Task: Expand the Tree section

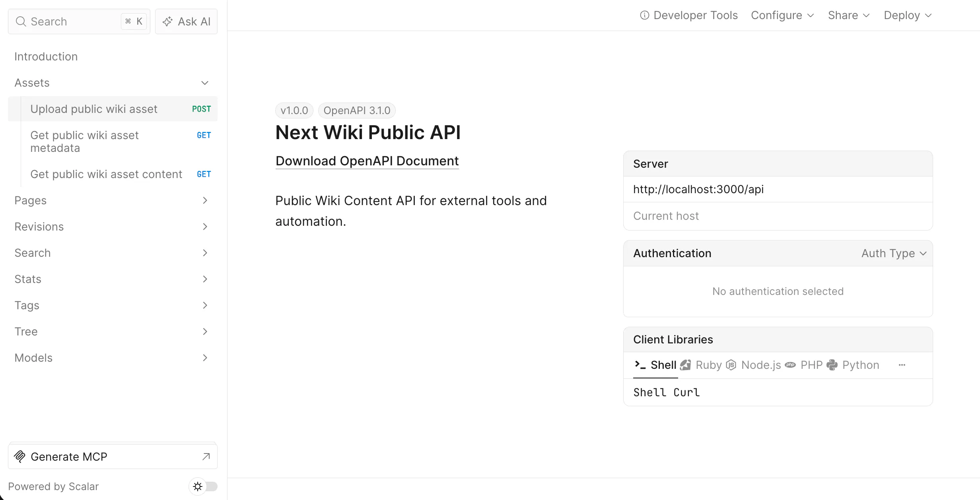Action: pyautogui.click(x=205, y=331)
